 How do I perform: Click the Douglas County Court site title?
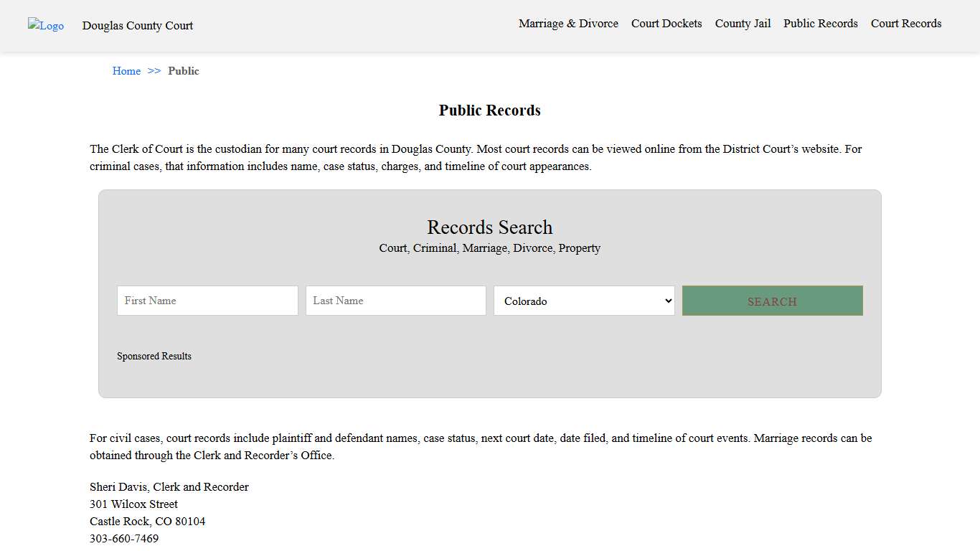pyautogui.click(x=138, y=26)
